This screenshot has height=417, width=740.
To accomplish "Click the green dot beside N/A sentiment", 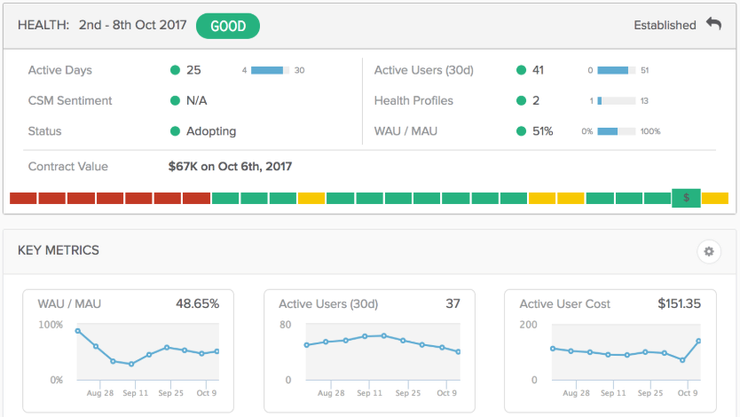I will point(175,100).
